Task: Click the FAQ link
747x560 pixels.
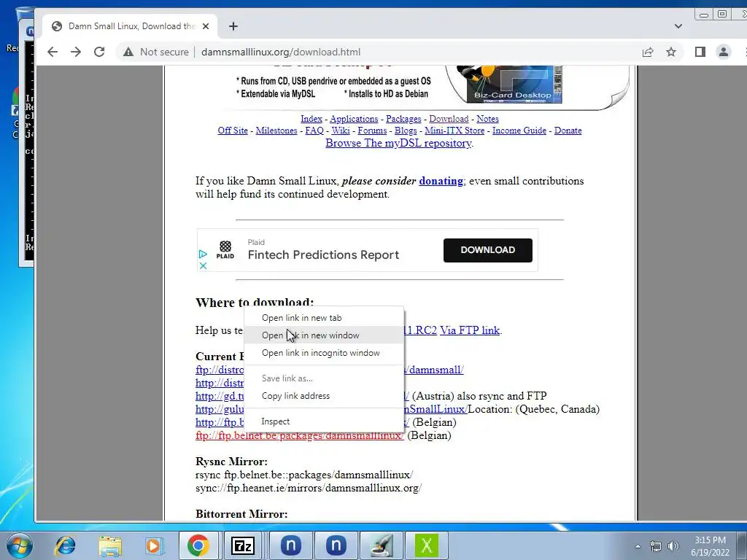Action: (x=314, y=131)
